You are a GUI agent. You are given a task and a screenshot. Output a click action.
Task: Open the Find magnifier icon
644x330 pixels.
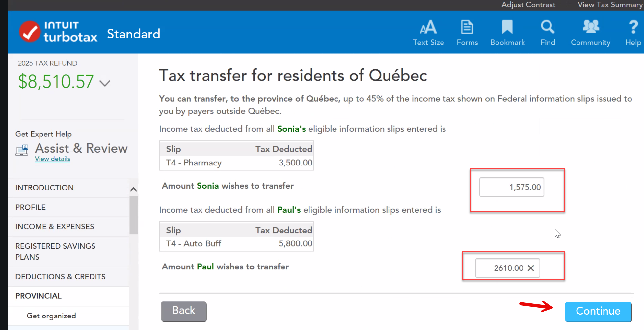click(x=548, y=27)
